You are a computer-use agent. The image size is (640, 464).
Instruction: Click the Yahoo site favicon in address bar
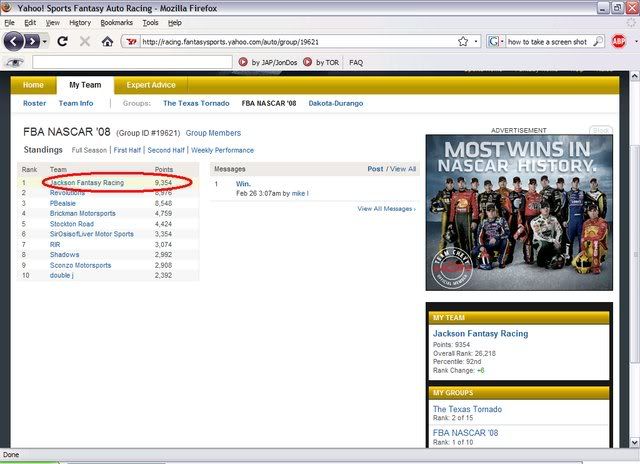(131, 42)
